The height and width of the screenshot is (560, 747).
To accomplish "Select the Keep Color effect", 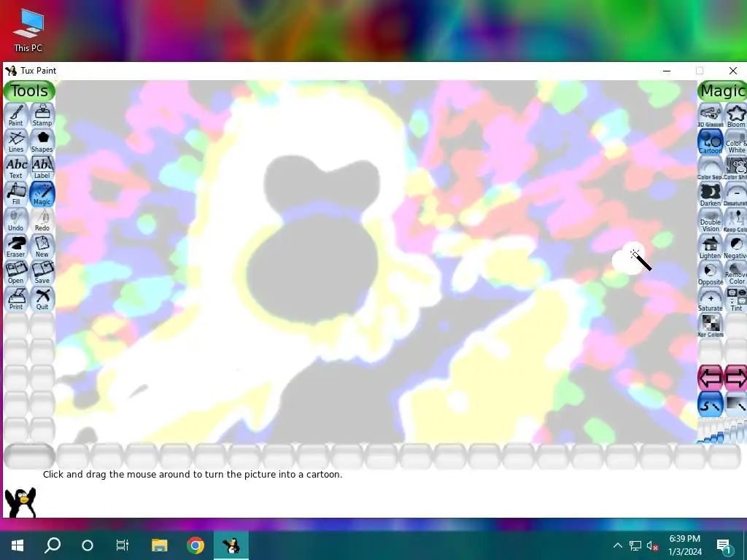I will (735, 220).
